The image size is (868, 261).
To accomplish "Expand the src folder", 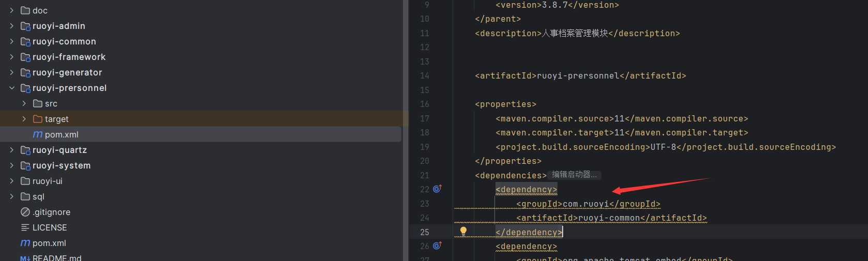I will (x=24, y=103).
